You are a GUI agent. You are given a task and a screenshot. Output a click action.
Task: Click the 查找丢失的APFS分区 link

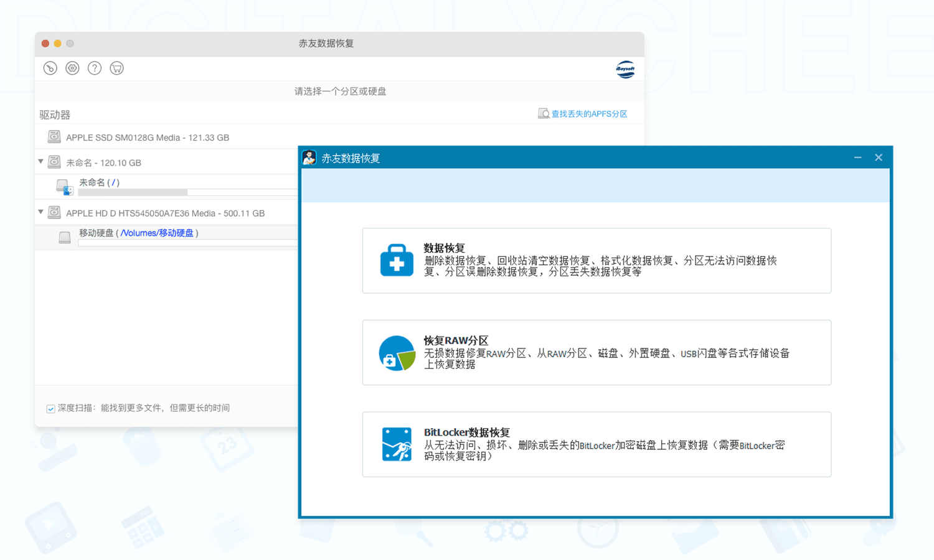click(588, 114)
